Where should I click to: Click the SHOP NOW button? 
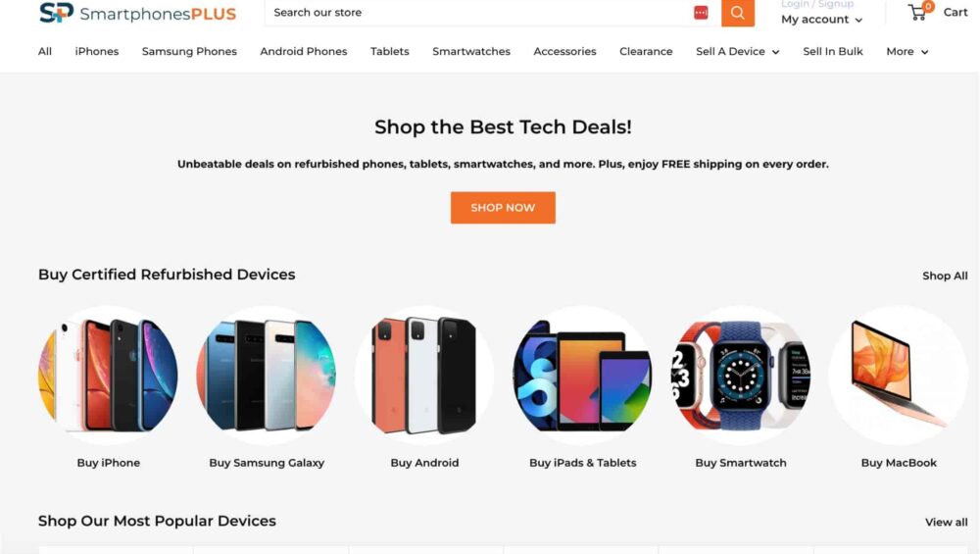click(503, 208)
